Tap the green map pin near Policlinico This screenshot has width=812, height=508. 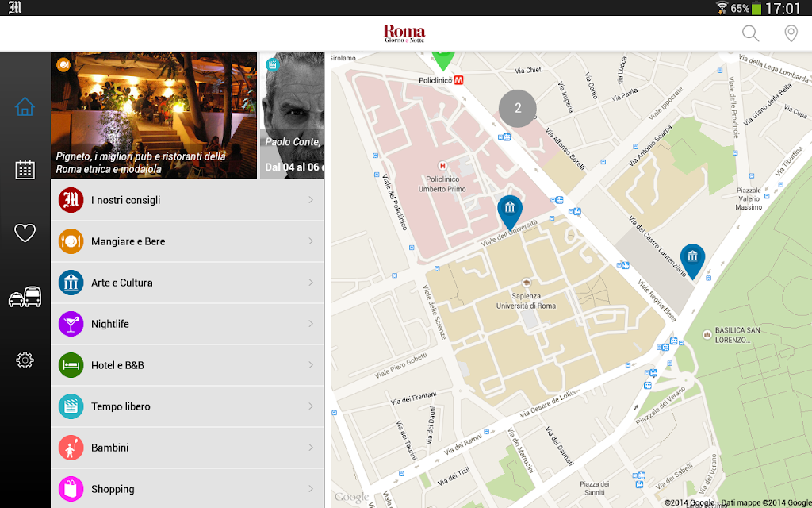442,60
